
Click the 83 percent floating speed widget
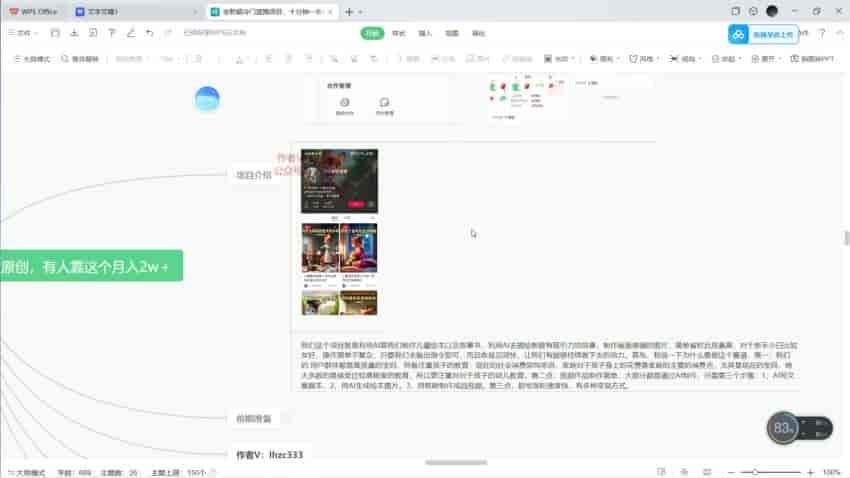800,428
